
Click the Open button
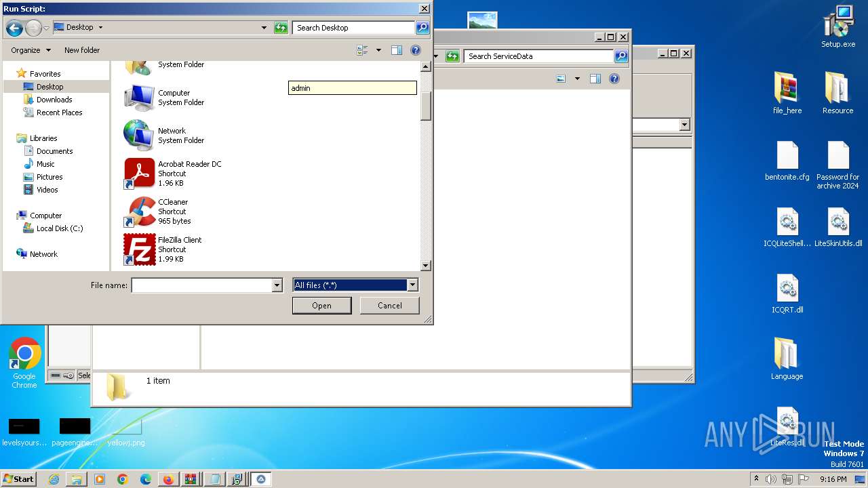pos(321,306)
